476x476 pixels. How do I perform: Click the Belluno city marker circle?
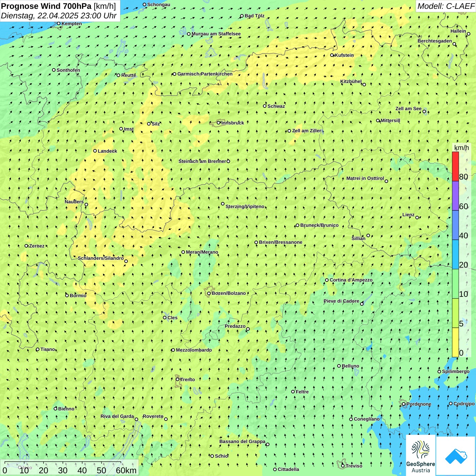(x=339, y=366)
